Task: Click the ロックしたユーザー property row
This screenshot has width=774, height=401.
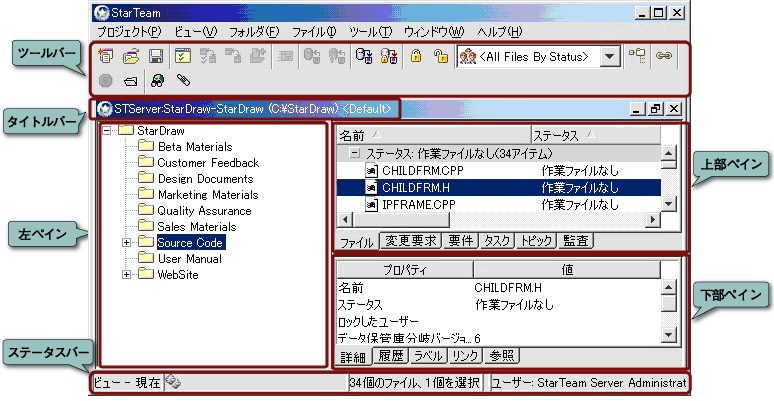Action: click(x=499, y=322)
